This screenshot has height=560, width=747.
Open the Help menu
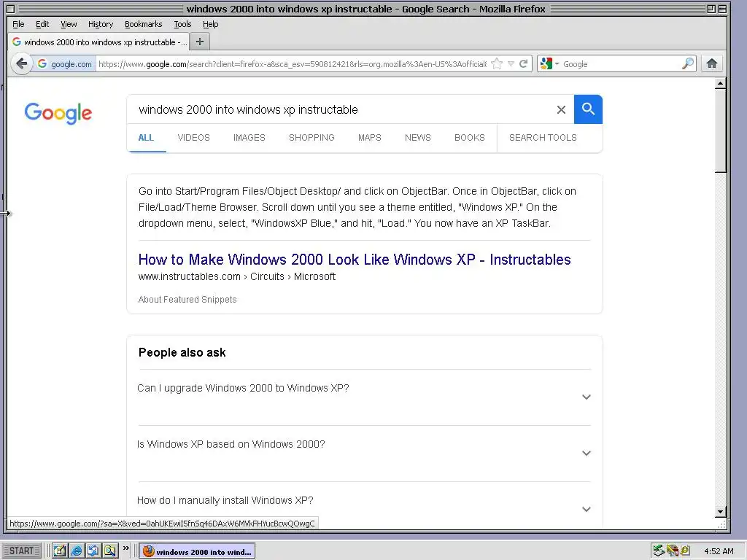pos(210,24)
